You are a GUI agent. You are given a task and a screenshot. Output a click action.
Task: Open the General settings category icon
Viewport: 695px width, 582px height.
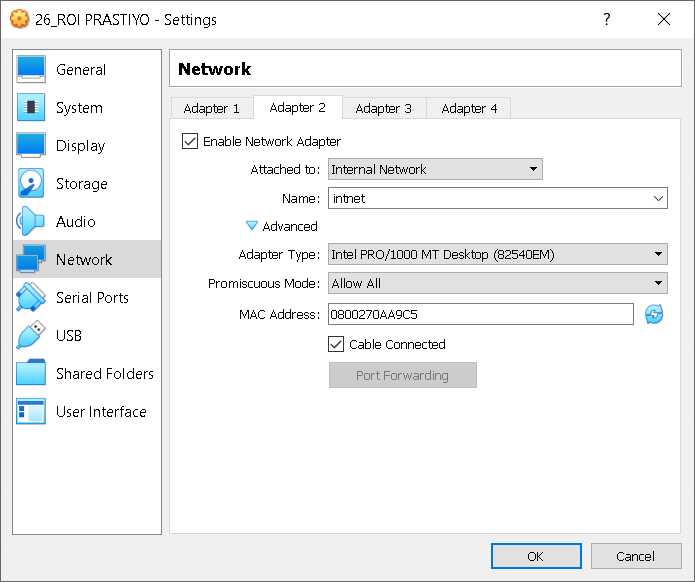pyautogui.click(x=31, y=70)
